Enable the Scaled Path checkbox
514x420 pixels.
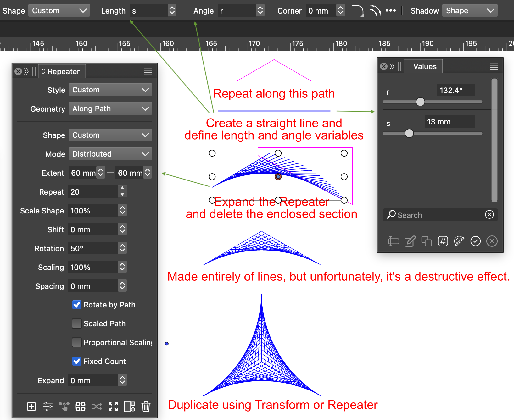77,323
